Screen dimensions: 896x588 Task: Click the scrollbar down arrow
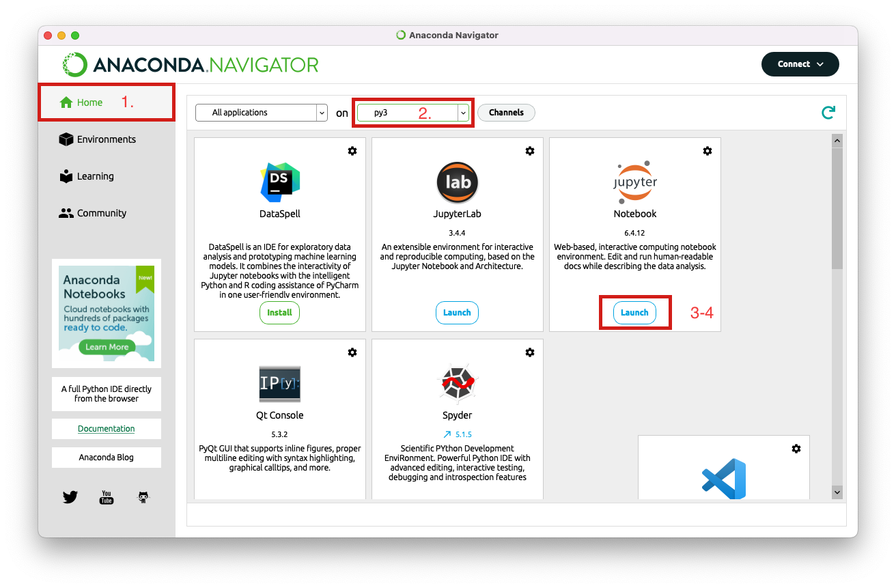(837, 492)
